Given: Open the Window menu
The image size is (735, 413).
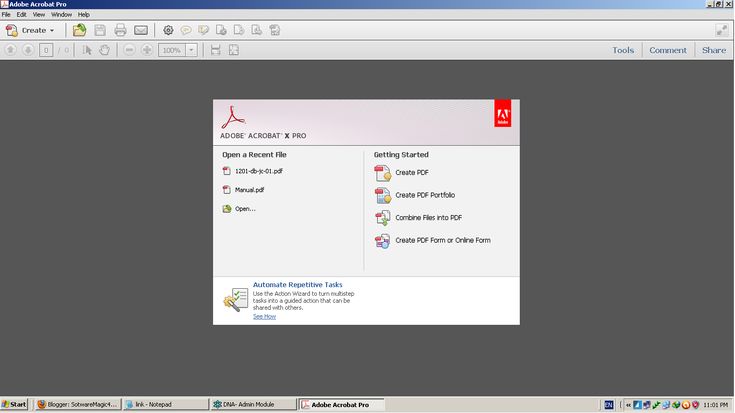Looking at the screenshot, I should click(x=61, y=15).
